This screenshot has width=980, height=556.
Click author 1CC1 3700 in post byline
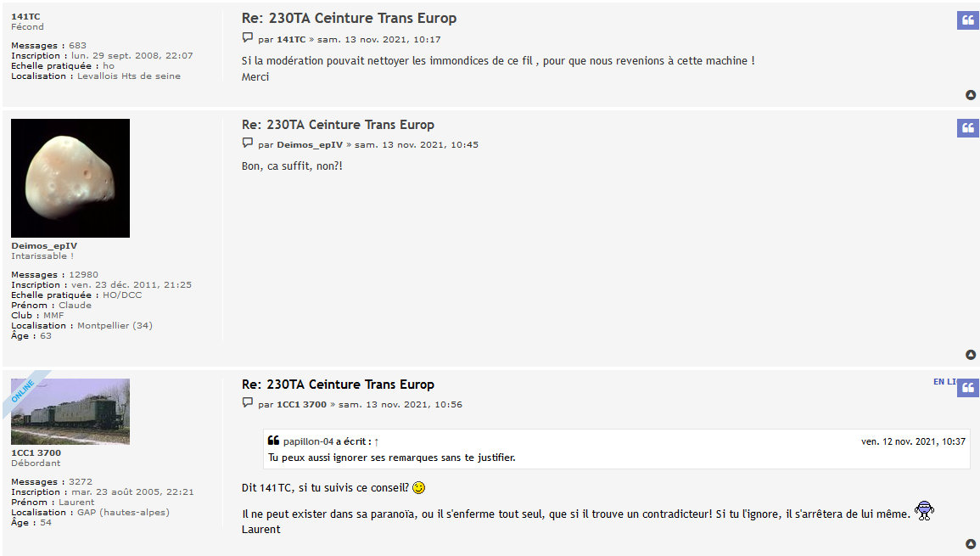pyautogui.click(x=302, y=405)
